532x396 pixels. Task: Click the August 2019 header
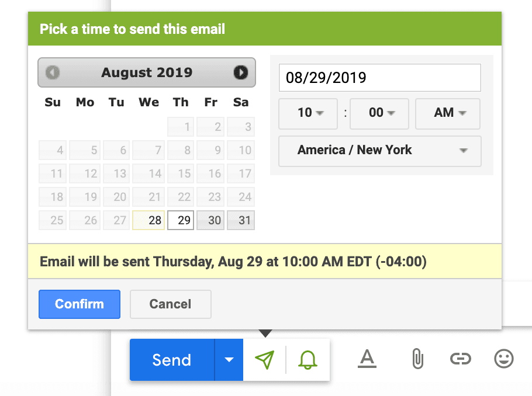click(146, 72)
